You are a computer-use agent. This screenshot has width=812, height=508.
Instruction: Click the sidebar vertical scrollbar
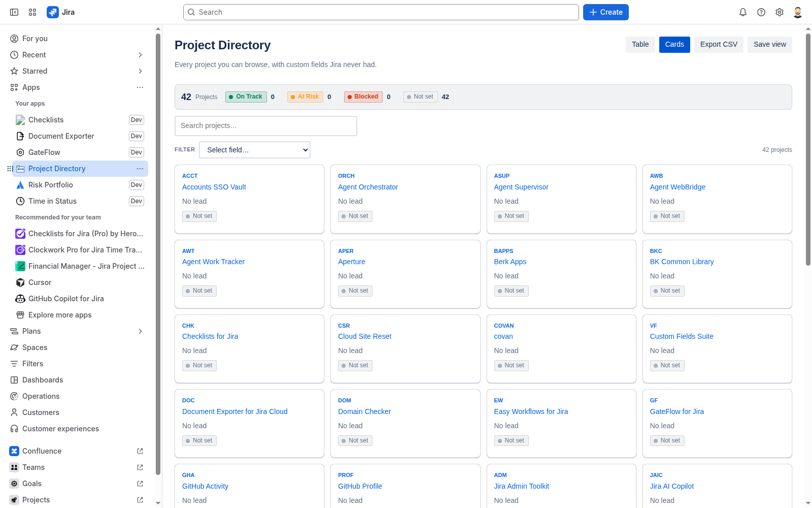158,254
